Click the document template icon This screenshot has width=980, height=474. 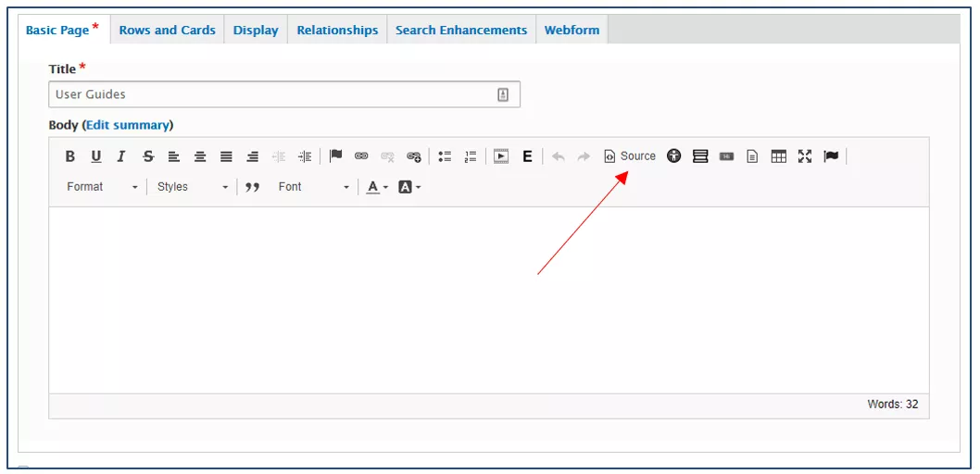752,156
